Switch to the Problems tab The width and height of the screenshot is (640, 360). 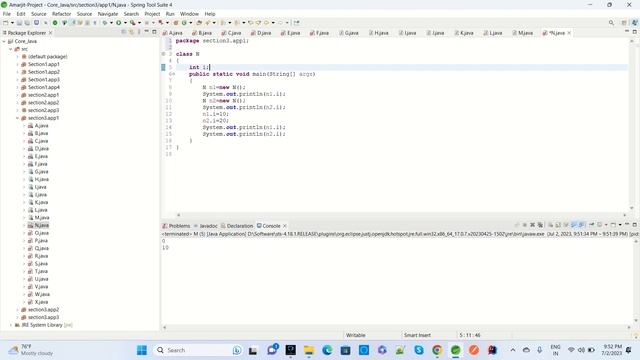[x=176, y=226]
